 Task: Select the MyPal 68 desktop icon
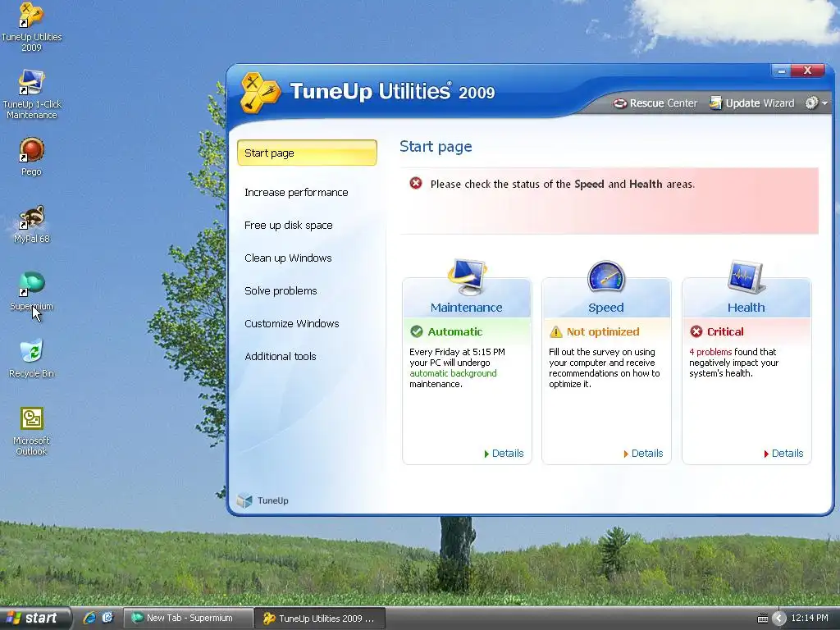(x=31, y=224)
